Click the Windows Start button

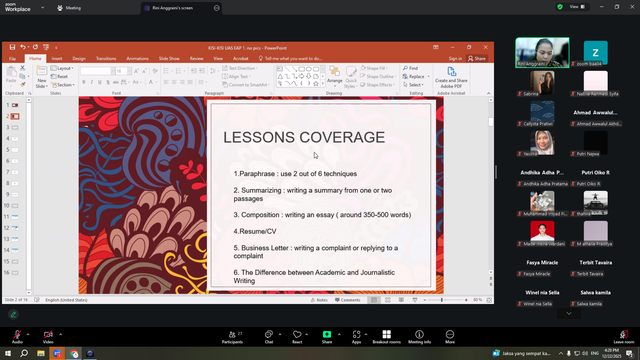[x=8, y=353]
